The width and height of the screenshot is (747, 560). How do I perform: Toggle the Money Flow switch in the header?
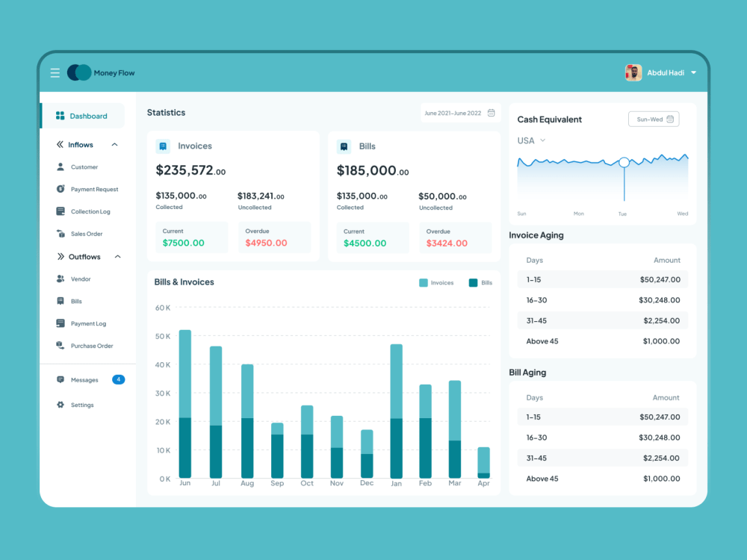[78, 72]
